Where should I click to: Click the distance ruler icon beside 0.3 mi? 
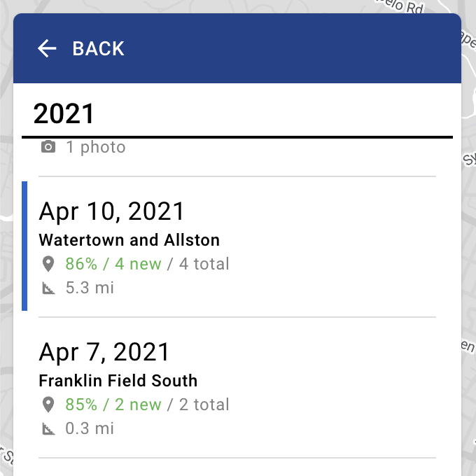48,428
